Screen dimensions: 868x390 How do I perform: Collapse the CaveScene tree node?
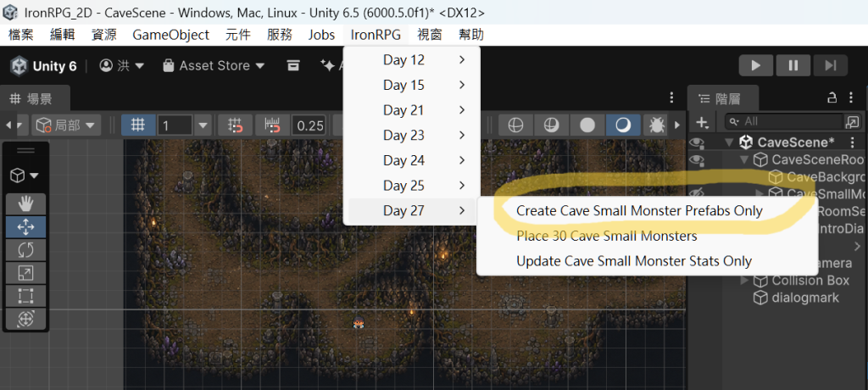[728, 142]
